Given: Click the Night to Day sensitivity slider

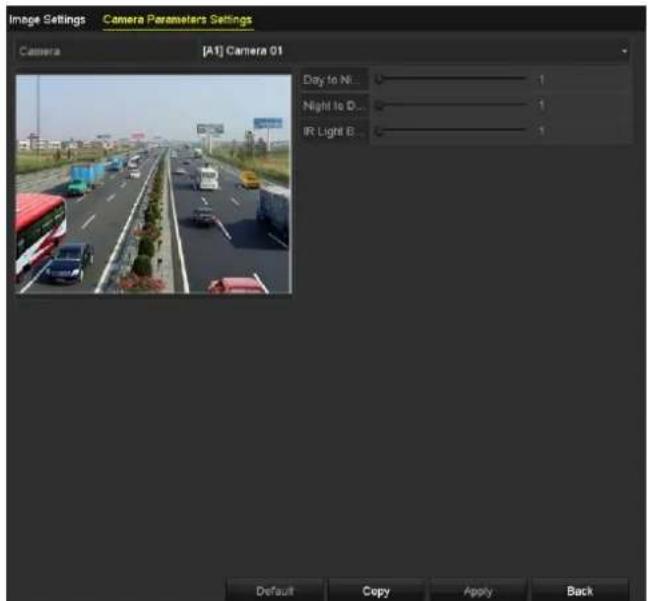Looking at the screenshot, I should tap(451, 105).
